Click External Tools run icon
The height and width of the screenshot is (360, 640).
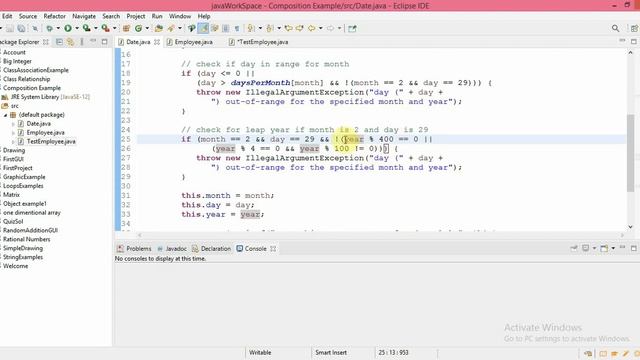tap(105, 28)
